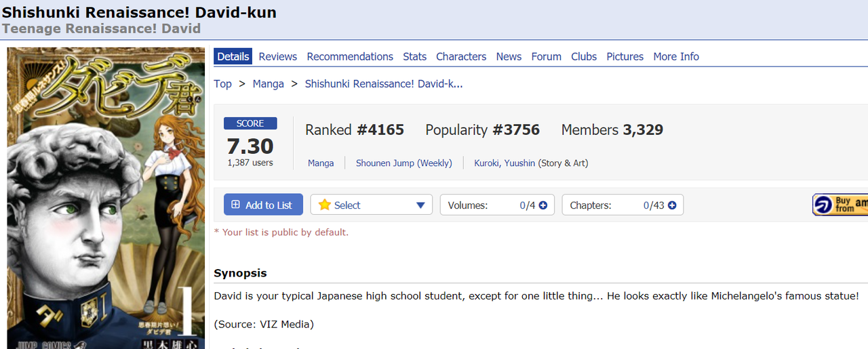Open the Pictures tab

pyautogui.click(x=625, y=56)
